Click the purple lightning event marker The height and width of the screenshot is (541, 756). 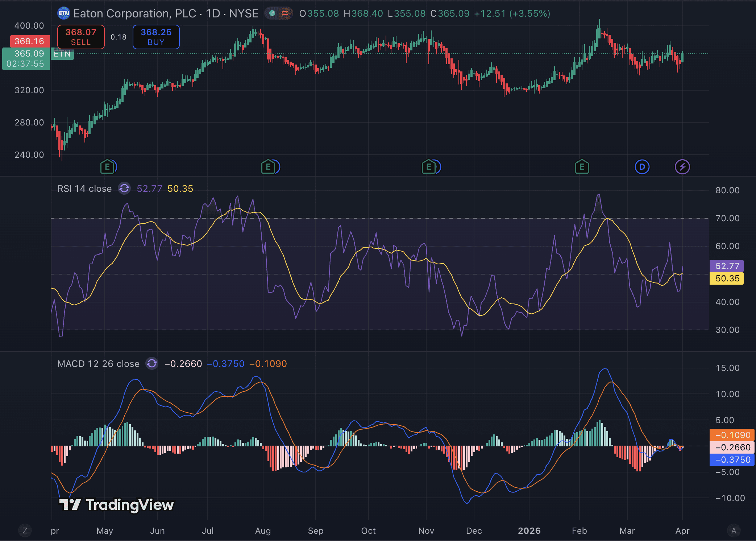click(x=682, y=167)
